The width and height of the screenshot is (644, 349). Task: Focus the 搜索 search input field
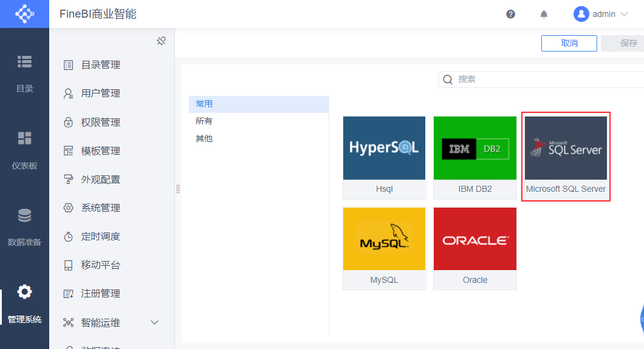point(541,79)
